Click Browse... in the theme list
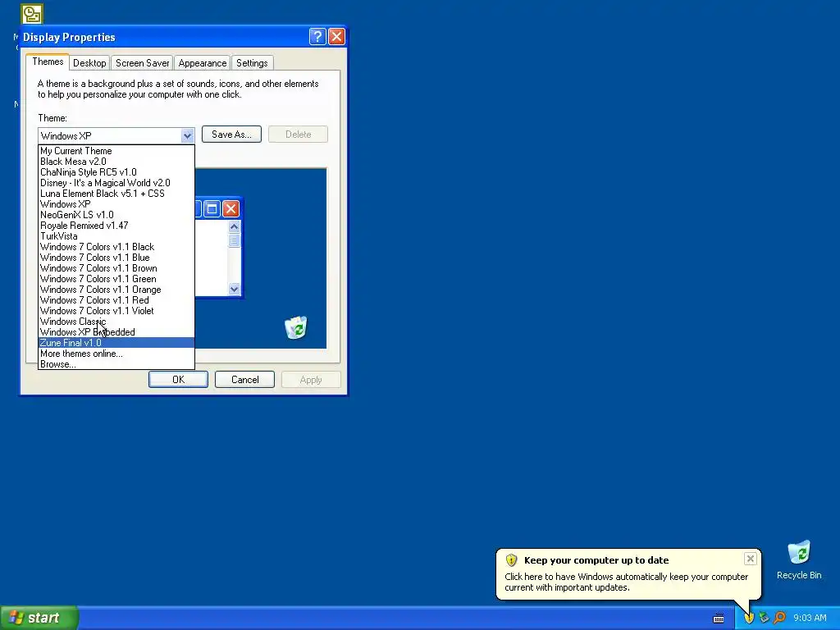Viewport: 840px width, 630px height. coord(116,364)
